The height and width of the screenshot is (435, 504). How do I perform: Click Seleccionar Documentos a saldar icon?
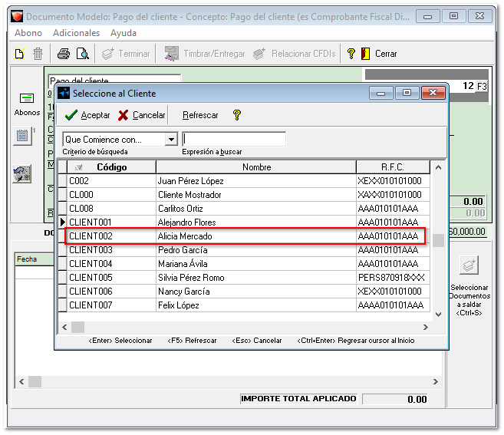point(469,267)
